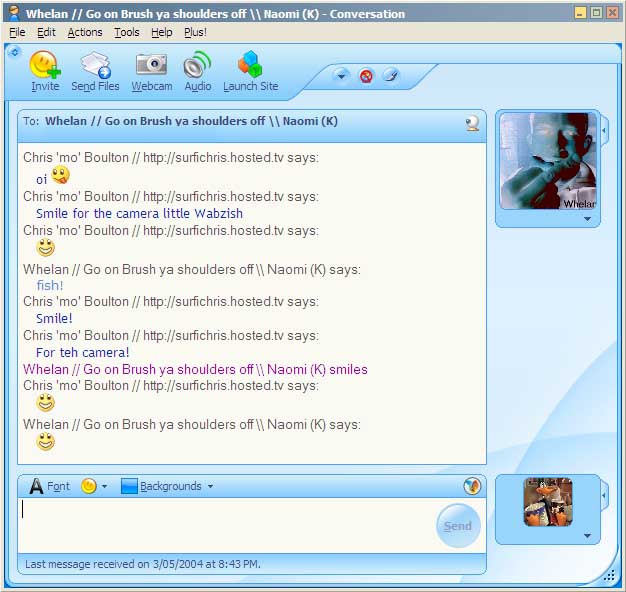The image size is (626, 592).
Task: Minimize the conversation window
Action: [x=580, y=13]
